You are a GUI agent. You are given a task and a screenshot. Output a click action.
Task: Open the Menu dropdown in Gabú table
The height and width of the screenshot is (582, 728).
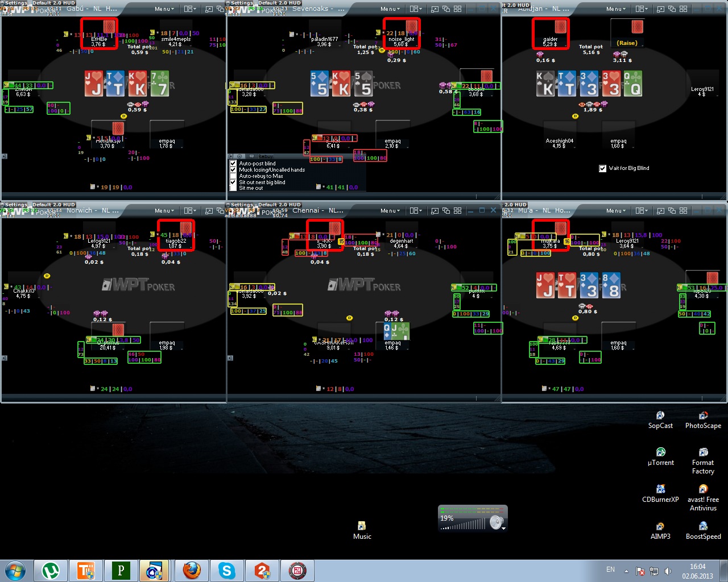click(164, 9)
